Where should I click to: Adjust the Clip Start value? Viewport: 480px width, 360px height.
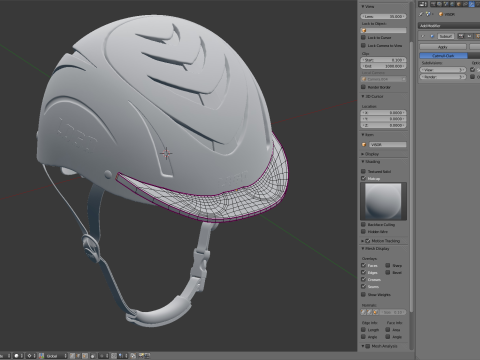click(x=383, y=60)
